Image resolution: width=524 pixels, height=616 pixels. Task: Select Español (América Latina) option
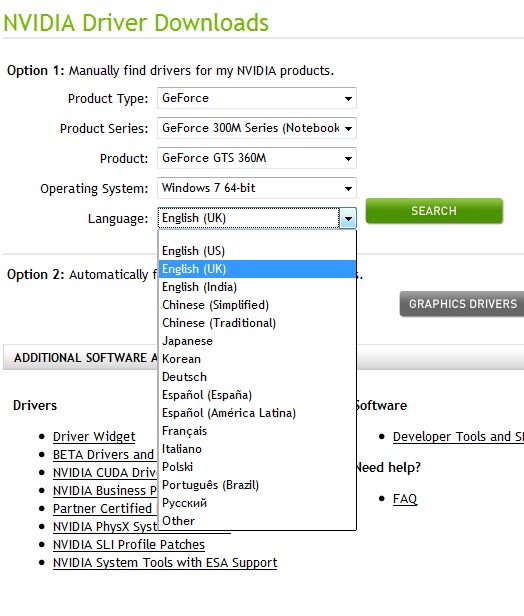click(x=257, y=413)
